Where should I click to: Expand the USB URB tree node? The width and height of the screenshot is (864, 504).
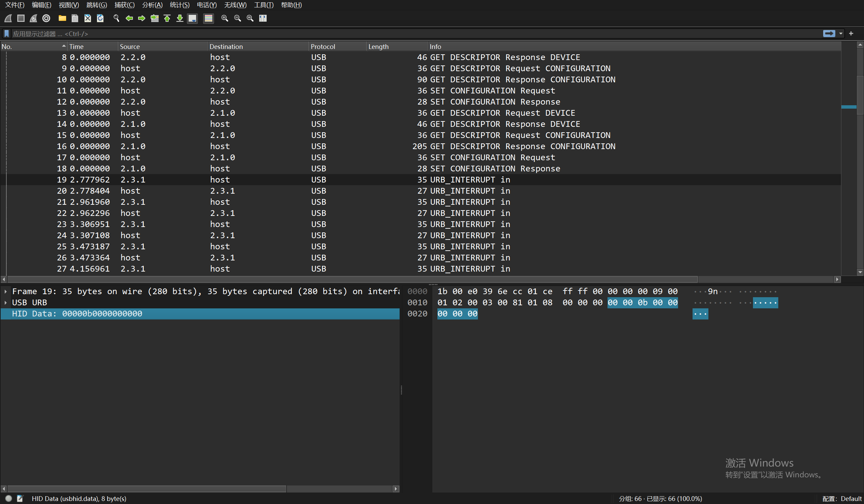tap(5, 303)
